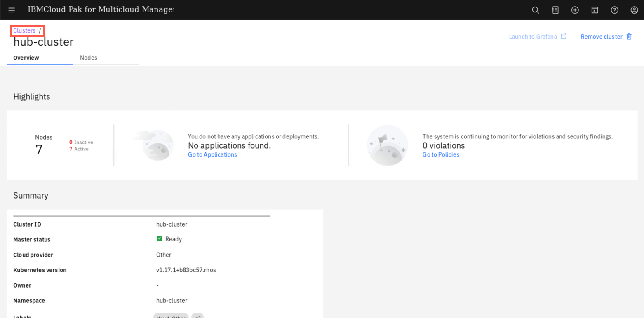Open the search icon in the header
Viewport: 644px width, 318px height.
(x=535, y=9)
